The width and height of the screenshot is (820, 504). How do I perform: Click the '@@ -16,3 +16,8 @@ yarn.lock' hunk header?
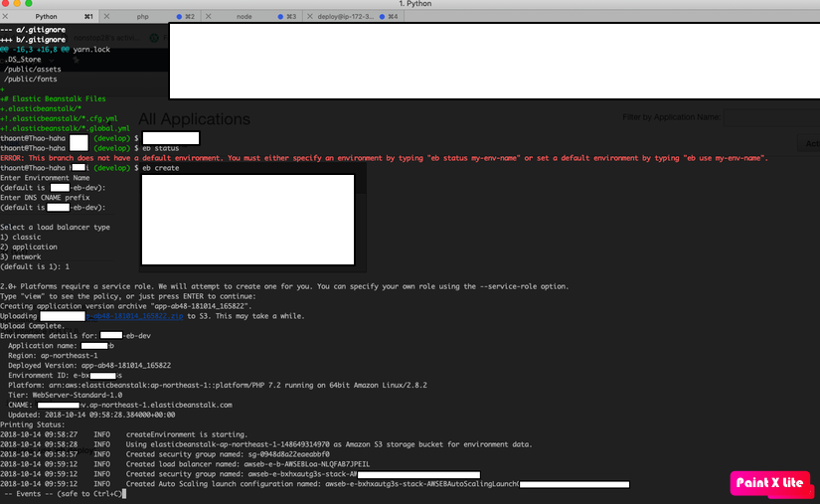(x=55, y=49)
